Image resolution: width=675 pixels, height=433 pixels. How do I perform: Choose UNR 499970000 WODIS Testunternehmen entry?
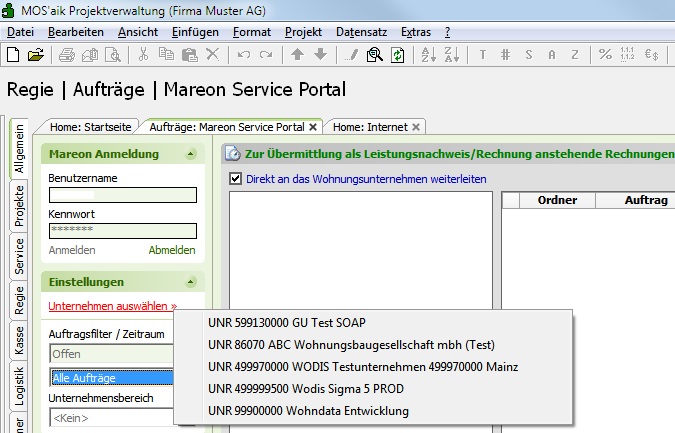click(373, 367)
